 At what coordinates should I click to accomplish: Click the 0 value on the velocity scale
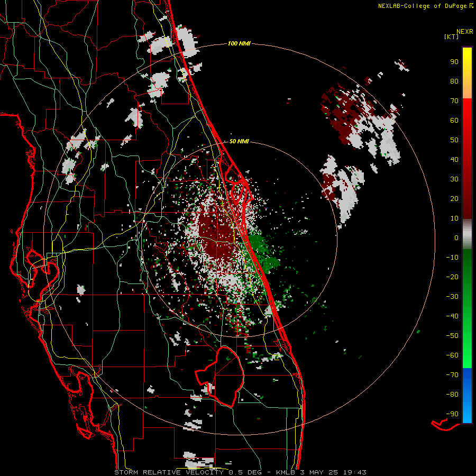[456, 237]
